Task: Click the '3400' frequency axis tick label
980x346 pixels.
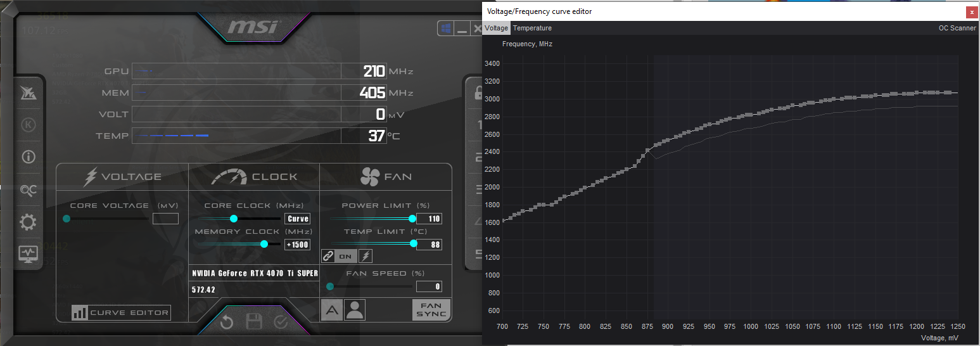Action: [492, 64]
